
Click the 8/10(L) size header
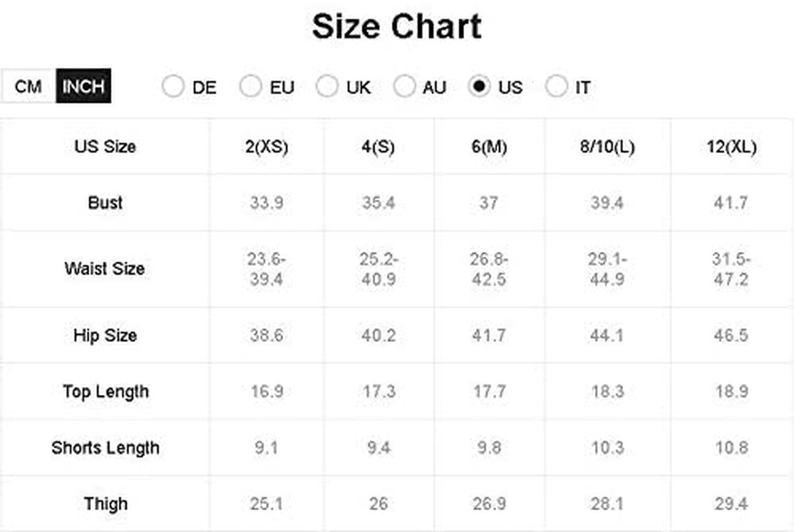pos(607,147)
